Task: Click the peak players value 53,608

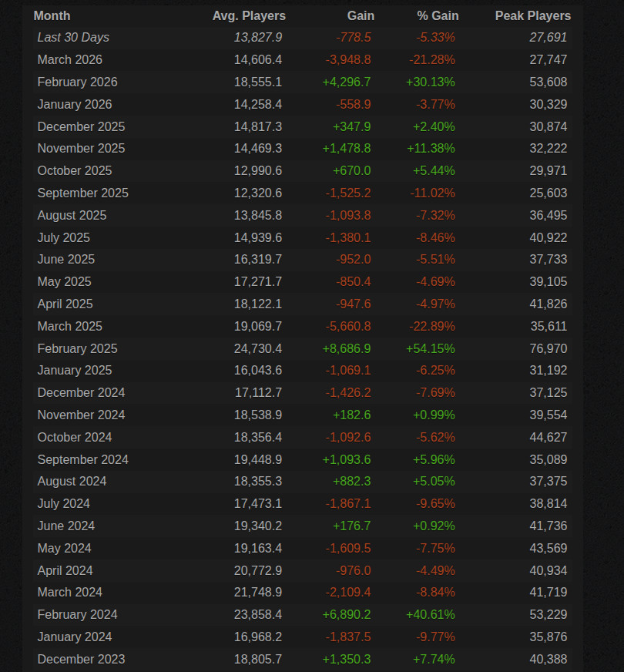Action: tap(549, 82)
